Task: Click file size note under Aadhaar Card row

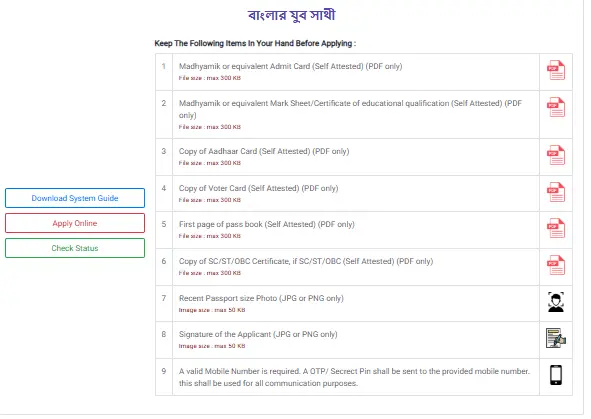Action: coord(210,163)
